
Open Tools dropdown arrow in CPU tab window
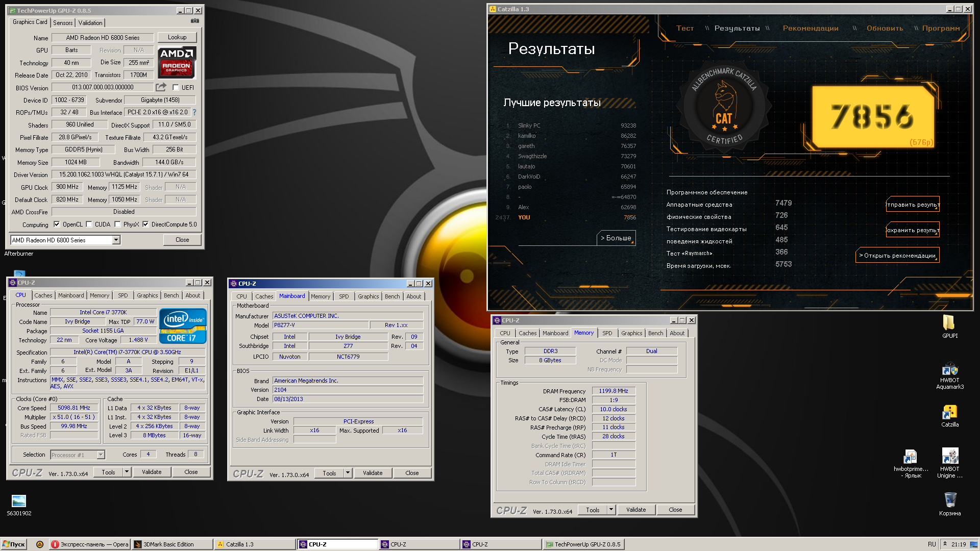click(x=127, y=472)
